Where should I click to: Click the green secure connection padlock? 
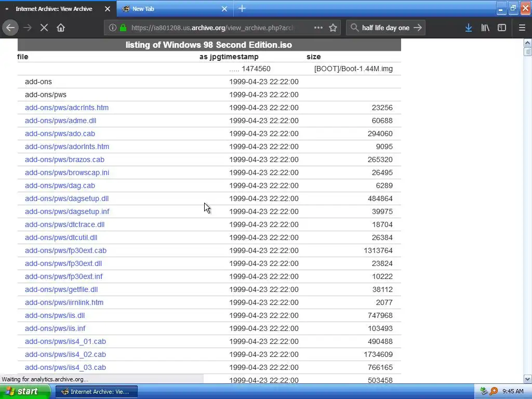point(123,28)
